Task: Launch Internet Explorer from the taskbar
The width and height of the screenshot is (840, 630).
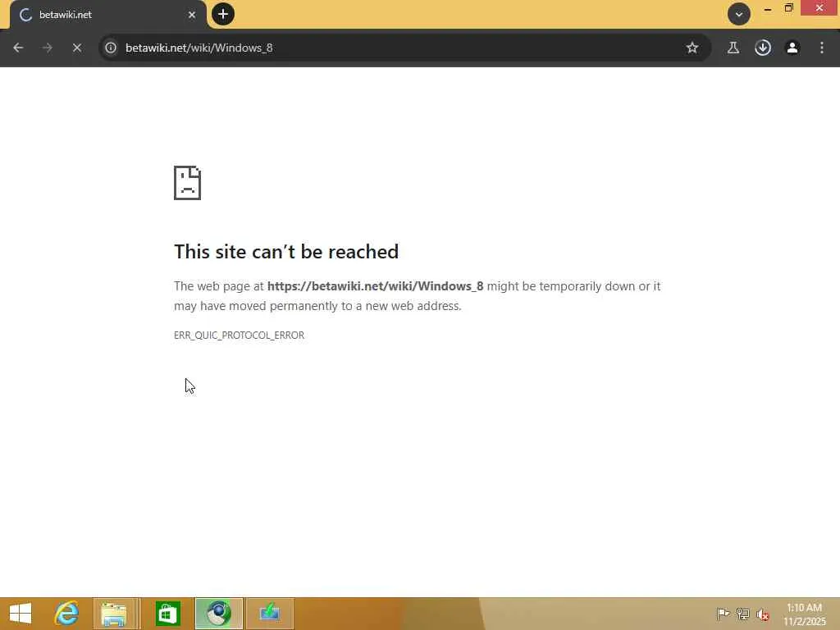Action: (x=66, y=614)
